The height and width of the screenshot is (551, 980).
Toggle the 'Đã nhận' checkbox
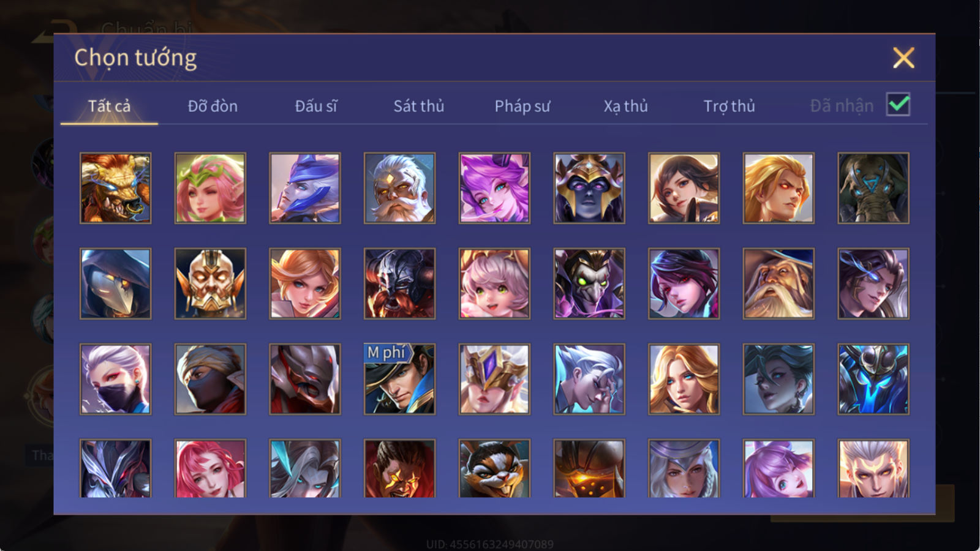point(899,105)
